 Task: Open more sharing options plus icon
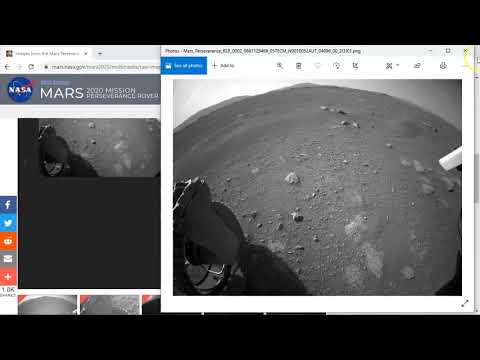pos(8,277)
